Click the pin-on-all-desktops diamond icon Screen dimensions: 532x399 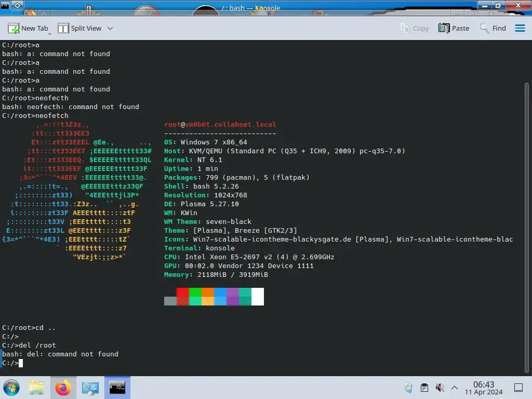17,5
